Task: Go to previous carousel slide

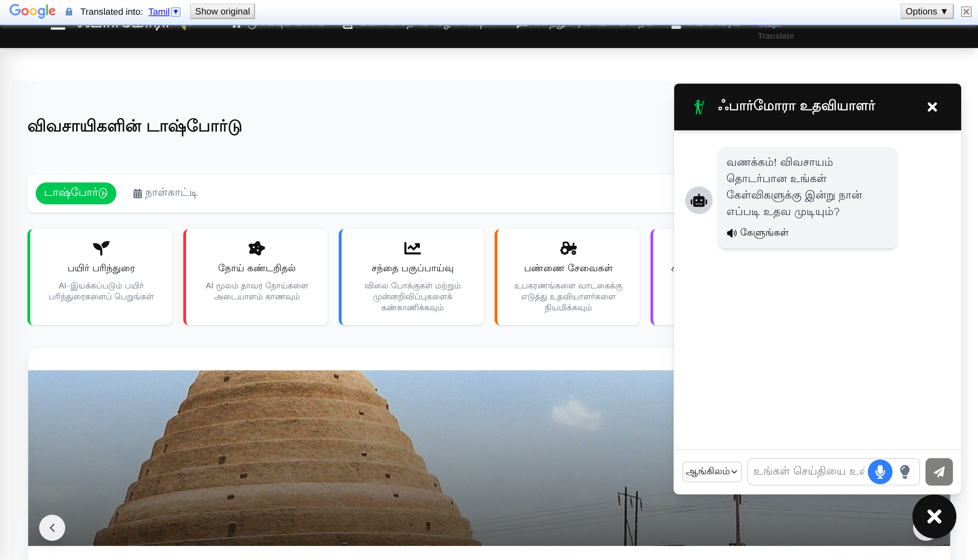Action: [52, 528]
